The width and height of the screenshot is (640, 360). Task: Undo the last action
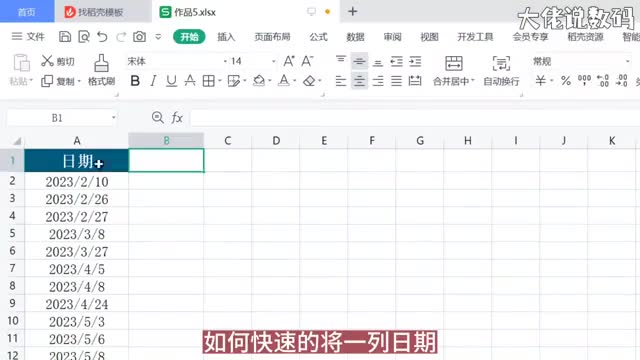point(102,37)
